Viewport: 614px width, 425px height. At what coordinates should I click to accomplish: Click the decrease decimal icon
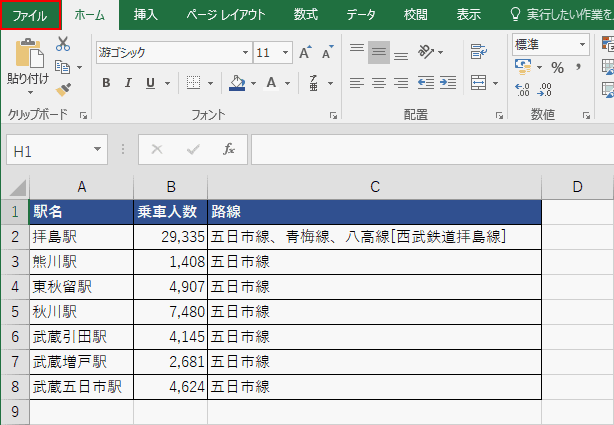(545, 90)
